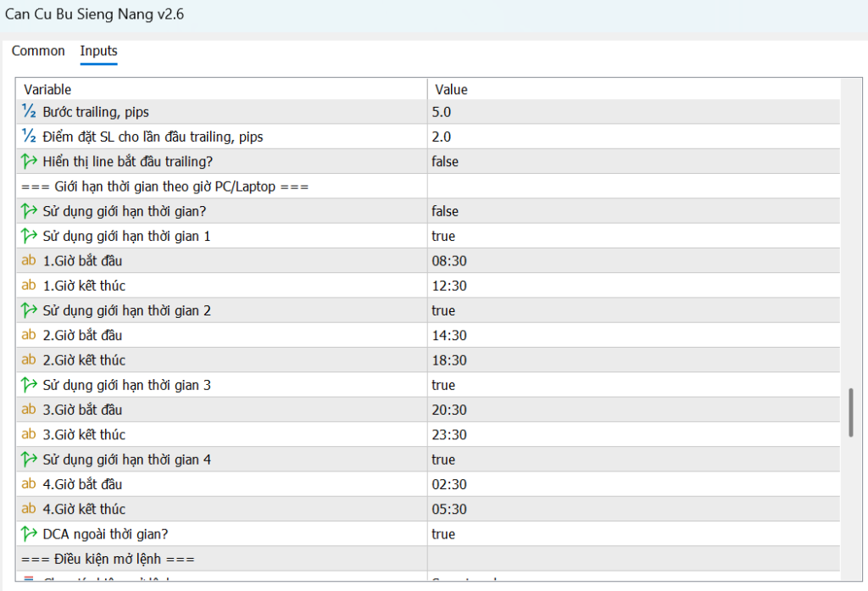This screenshot has height=591, width=868.
Task: Click the ab icon beside 2.Giờ kết thúc
Action: click(x=29, y=360)
